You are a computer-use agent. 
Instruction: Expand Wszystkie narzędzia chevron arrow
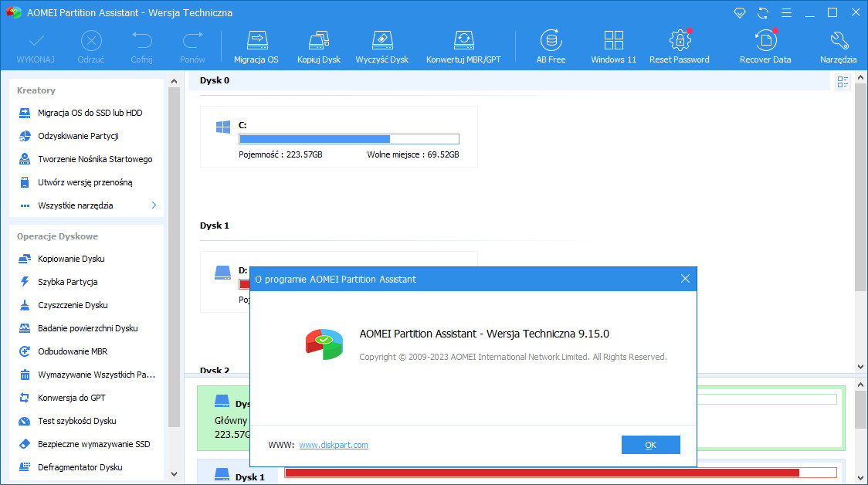(x=154, y=205)
